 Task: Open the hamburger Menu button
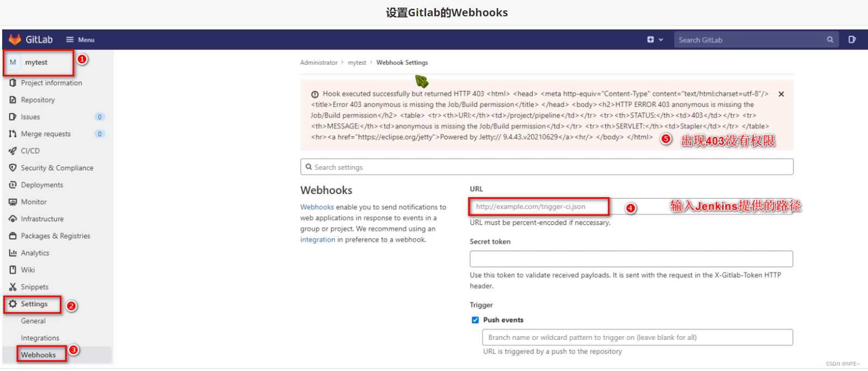80,40
